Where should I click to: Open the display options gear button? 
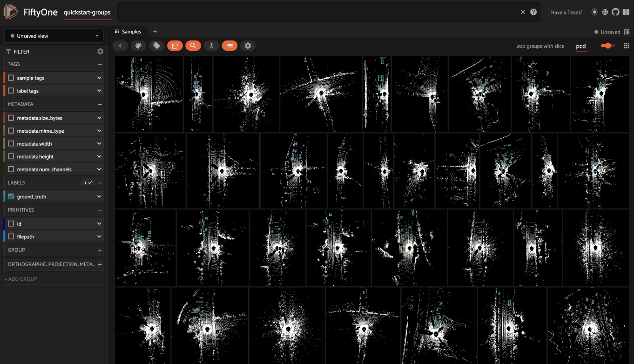point(248,46)
